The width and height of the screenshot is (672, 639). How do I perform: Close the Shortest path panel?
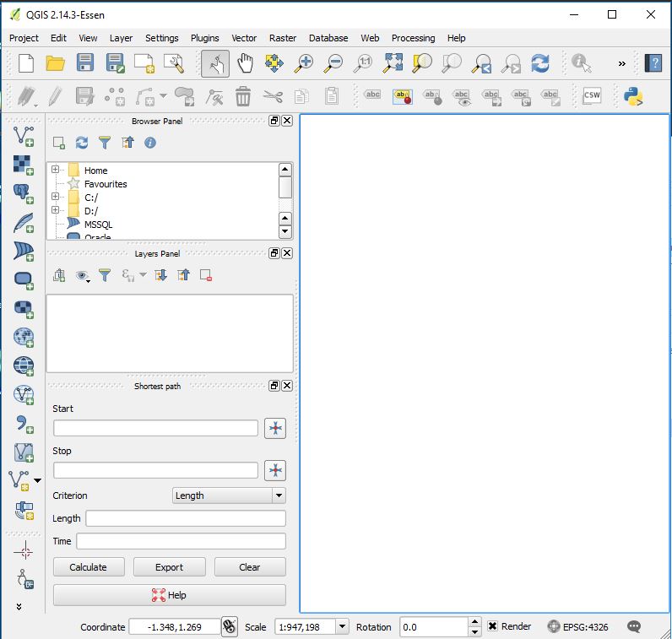pos(287,385)
